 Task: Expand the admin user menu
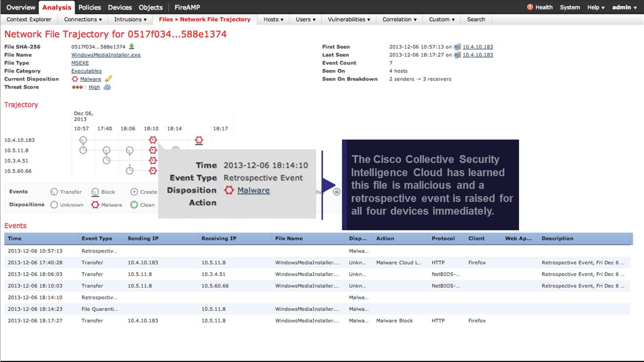(x=624, y=7)
